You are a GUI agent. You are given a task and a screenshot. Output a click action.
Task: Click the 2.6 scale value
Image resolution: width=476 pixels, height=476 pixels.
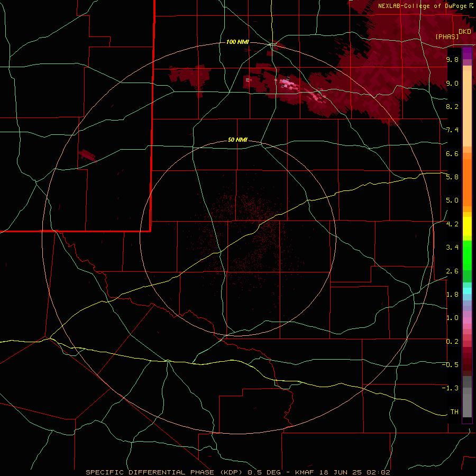point(452,271)
